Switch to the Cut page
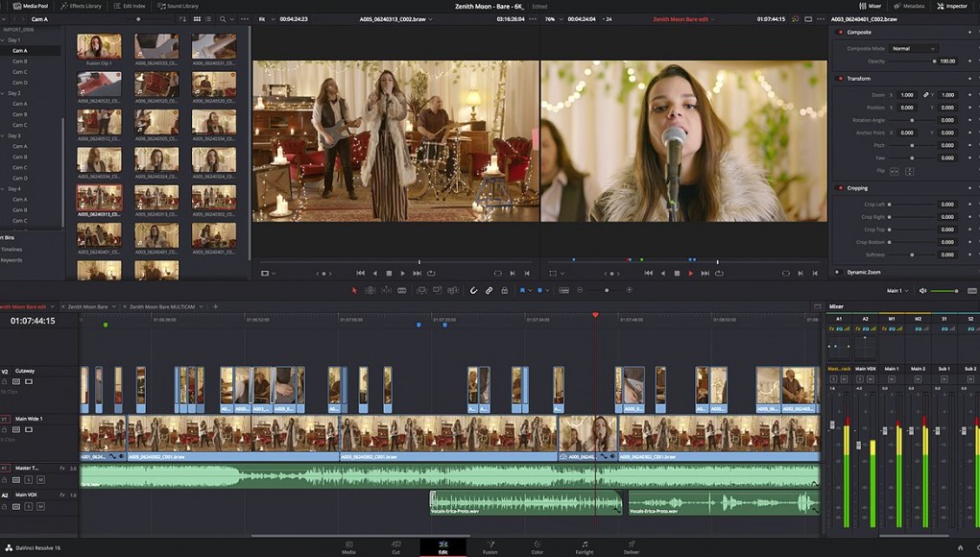Screen dimensions: 980x557 (395, 547)
